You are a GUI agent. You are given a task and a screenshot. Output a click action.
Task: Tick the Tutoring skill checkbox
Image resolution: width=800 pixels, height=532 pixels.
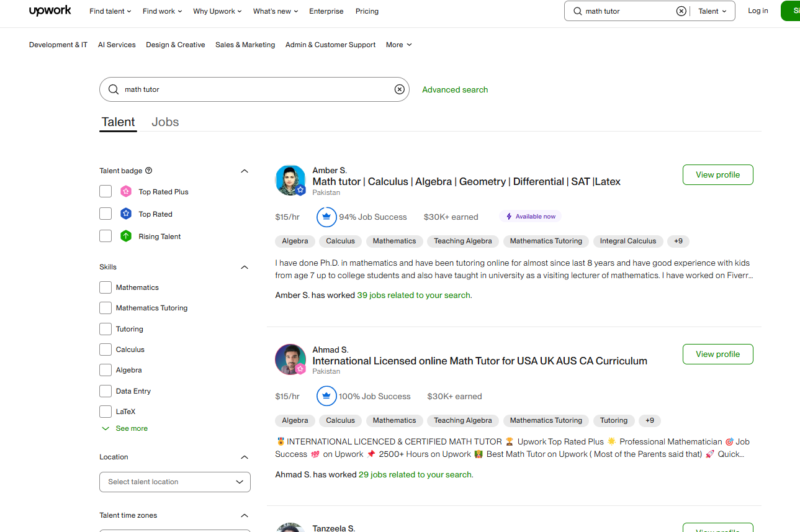tap(106, 329)
